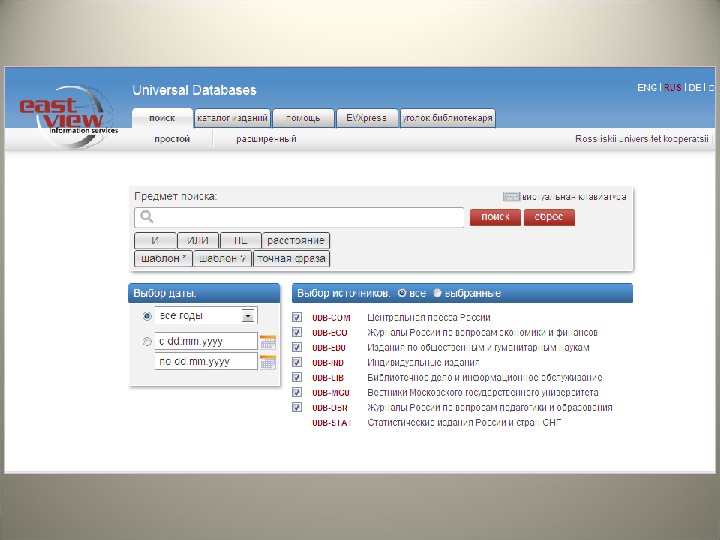Click 'Библиотечное дело и информационное обслуживание' text

[x=485, y=377]
